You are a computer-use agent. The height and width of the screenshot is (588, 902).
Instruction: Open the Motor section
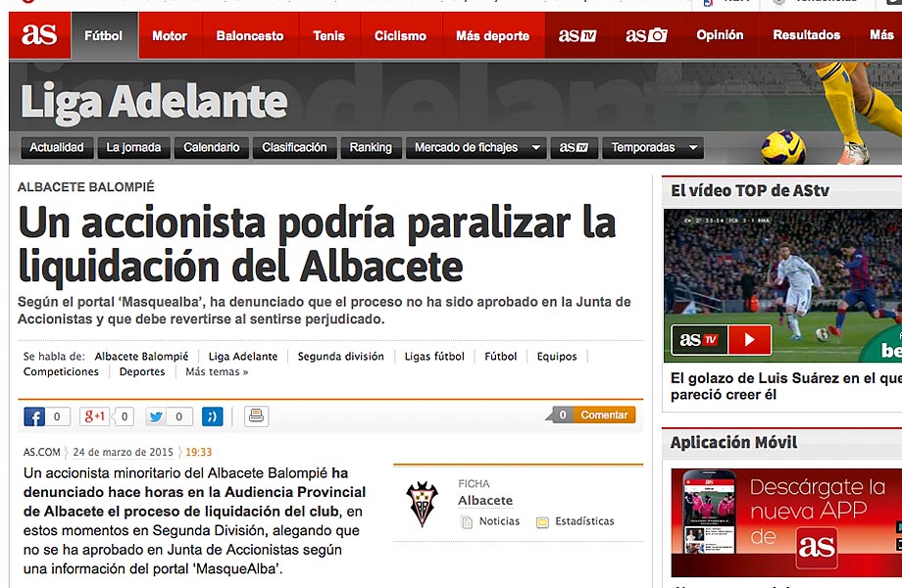point(170,35)
